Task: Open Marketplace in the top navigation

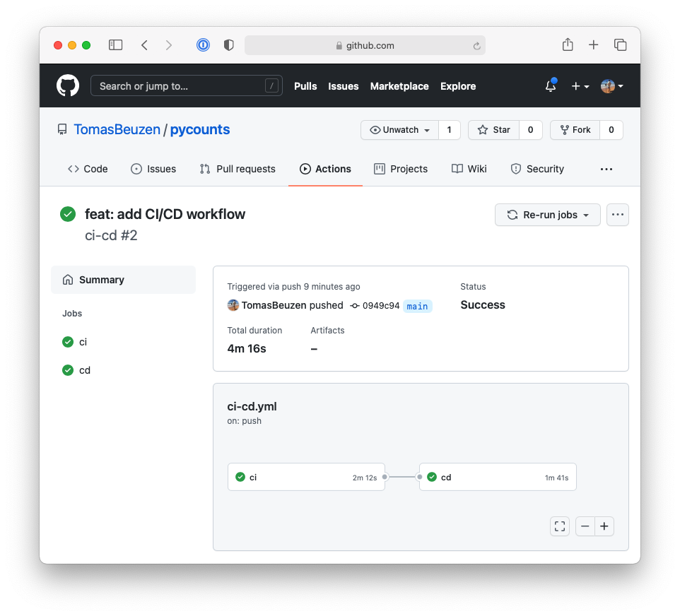Action: click(399, 86)
